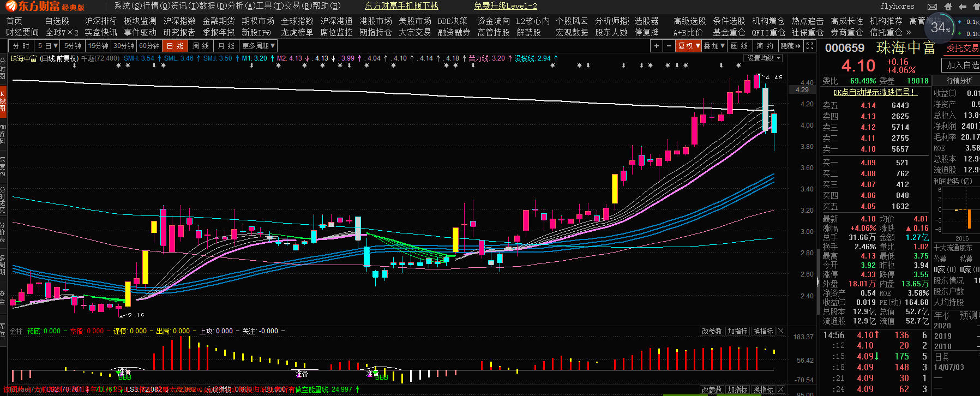
Task: Open 自选股 watchlist
Action: (57, 21)
